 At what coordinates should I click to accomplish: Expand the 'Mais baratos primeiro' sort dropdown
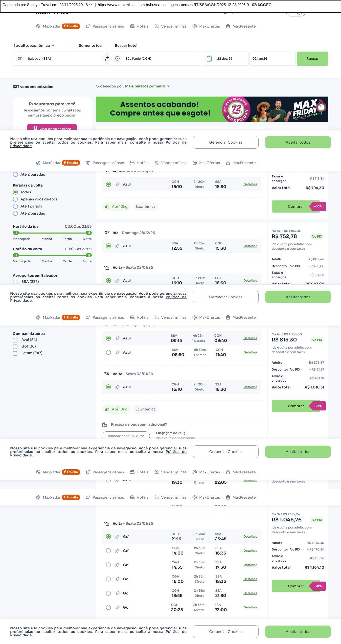pos(147,86)
